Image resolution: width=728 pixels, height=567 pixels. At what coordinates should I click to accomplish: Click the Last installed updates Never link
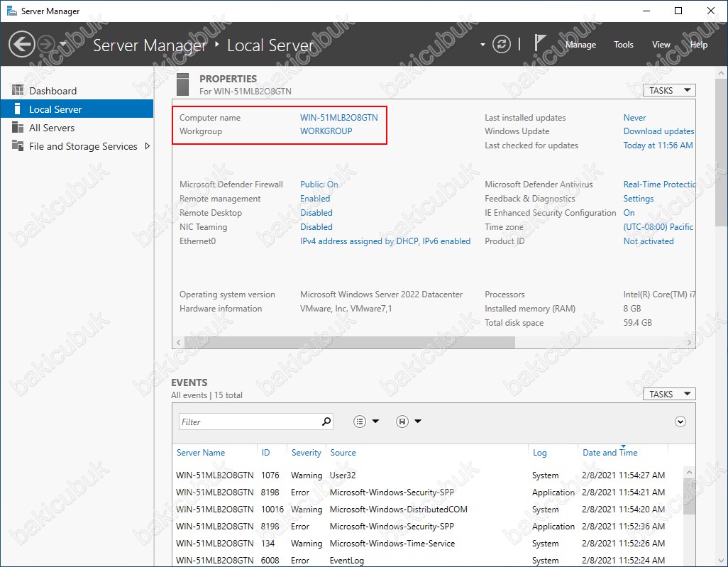click(x=634, y=118)
